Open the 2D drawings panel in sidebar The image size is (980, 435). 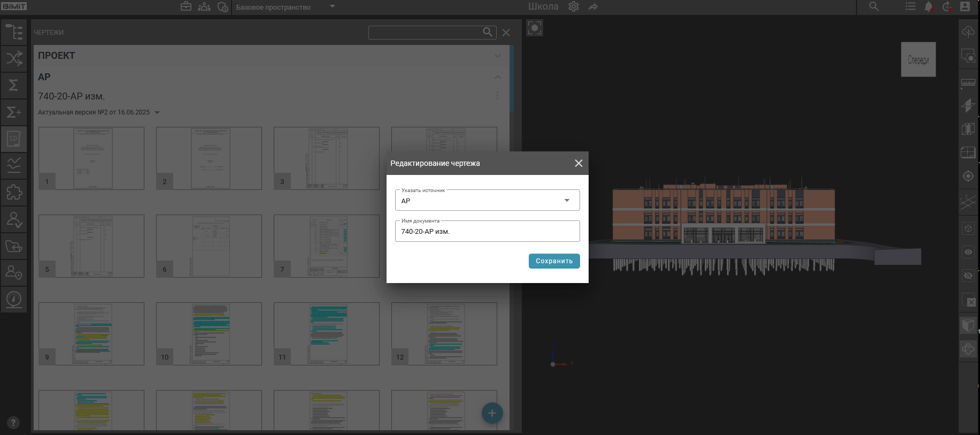14,139
